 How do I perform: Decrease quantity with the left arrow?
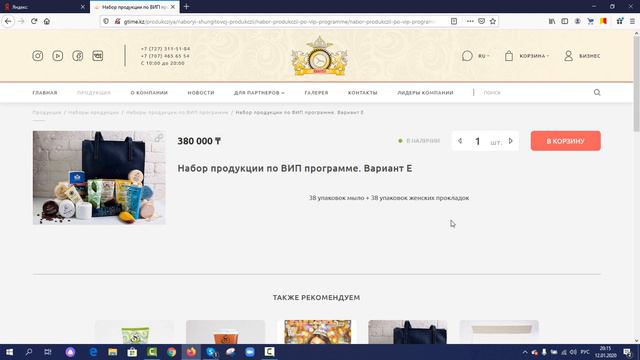(460, 141)
